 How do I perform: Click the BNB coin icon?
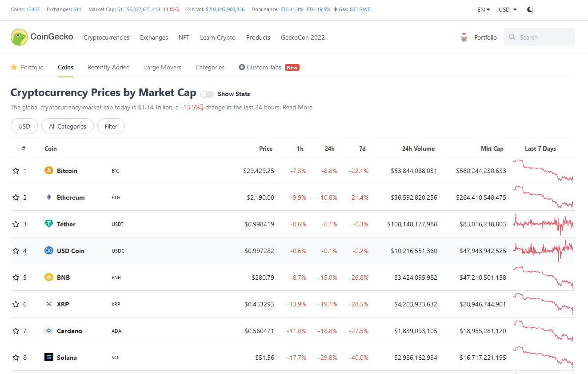click(x=49, y=277)
